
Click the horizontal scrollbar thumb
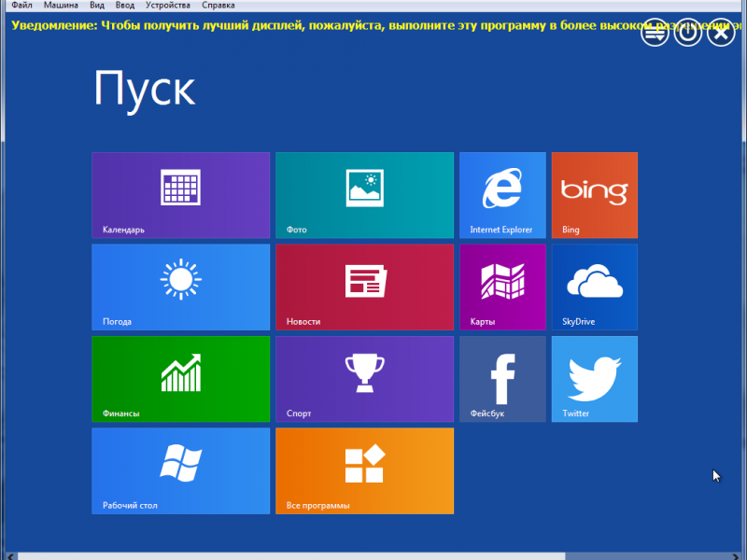point(291,556)
